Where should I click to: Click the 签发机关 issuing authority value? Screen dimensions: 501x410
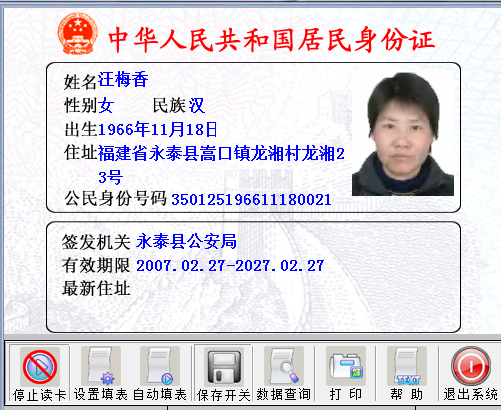click(x=186, y=241)
